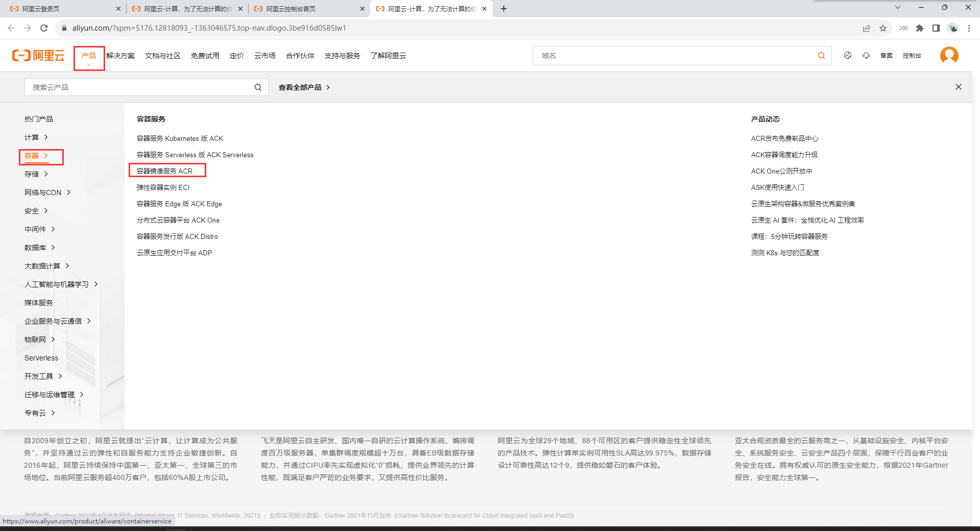The image size is (980, 531).
Task: Open 容器服务 Kubernetes 版 ACK
Action: click(180, 138)
